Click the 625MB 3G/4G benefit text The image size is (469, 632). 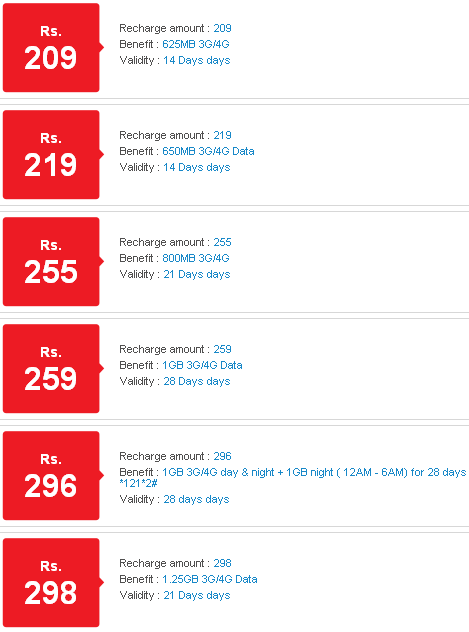tap(196, 44)
